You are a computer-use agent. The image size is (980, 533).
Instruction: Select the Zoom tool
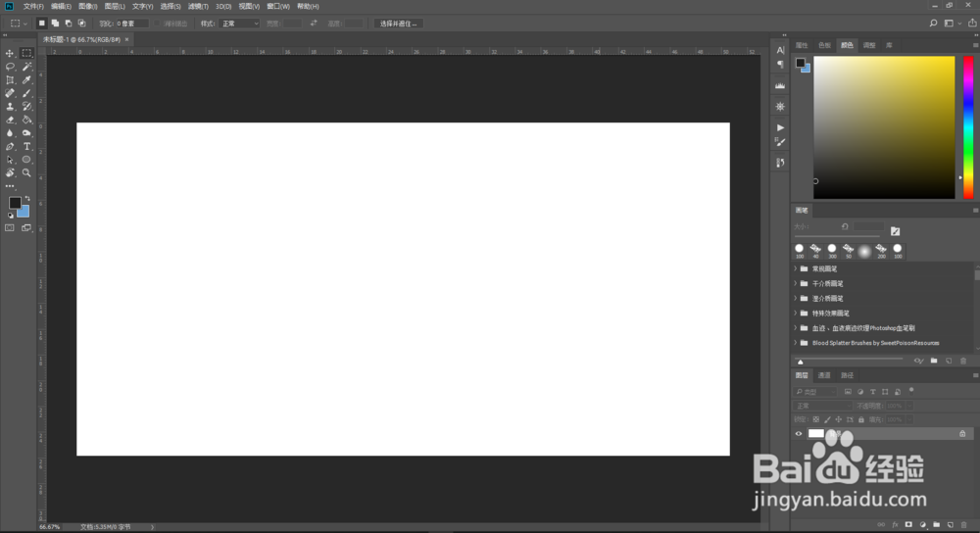(x=26, y=172)
